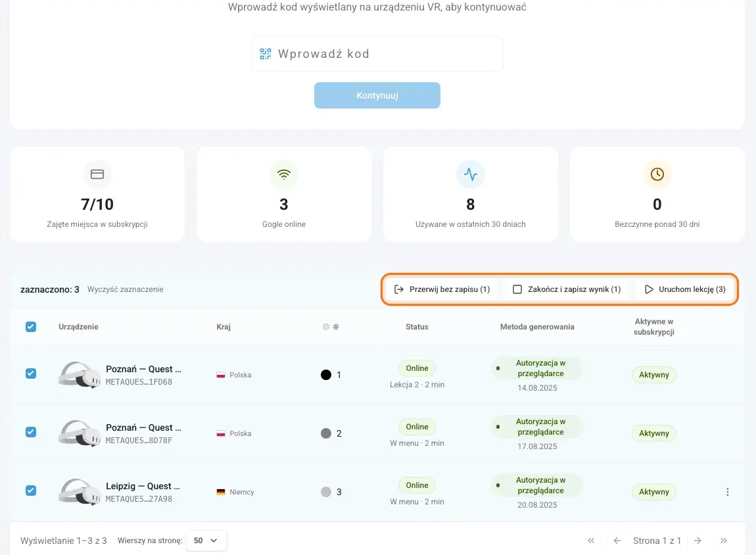Go to the next page arrow
The height and width of the screenshot is (555, 756).
(x=697, y=541)
